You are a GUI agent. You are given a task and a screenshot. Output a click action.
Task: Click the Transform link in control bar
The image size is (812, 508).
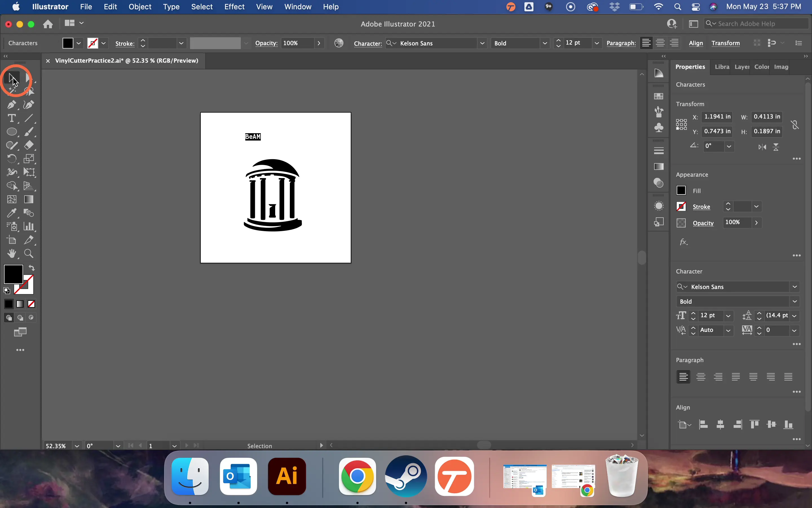pyautogui.click(x=726, y=43)
